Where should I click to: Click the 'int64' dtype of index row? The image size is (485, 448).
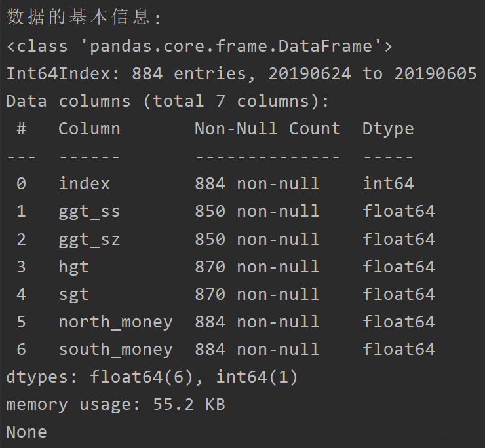tap(388, 184)
